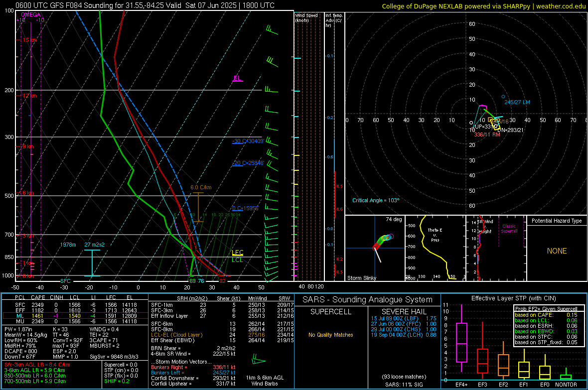
Task: Click the green surface dewpoint 69 value
Action: click(x=192, y=281)
